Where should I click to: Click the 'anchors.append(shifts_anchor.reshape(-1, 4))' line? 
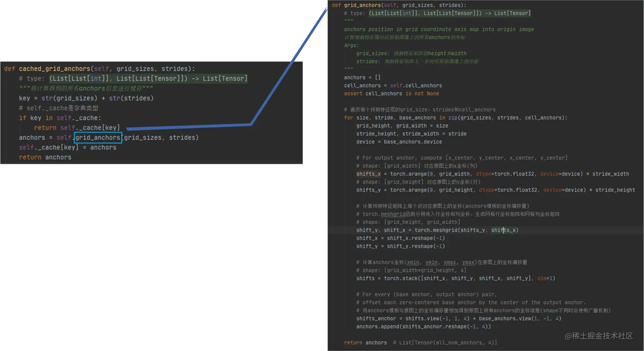[424, 327]
